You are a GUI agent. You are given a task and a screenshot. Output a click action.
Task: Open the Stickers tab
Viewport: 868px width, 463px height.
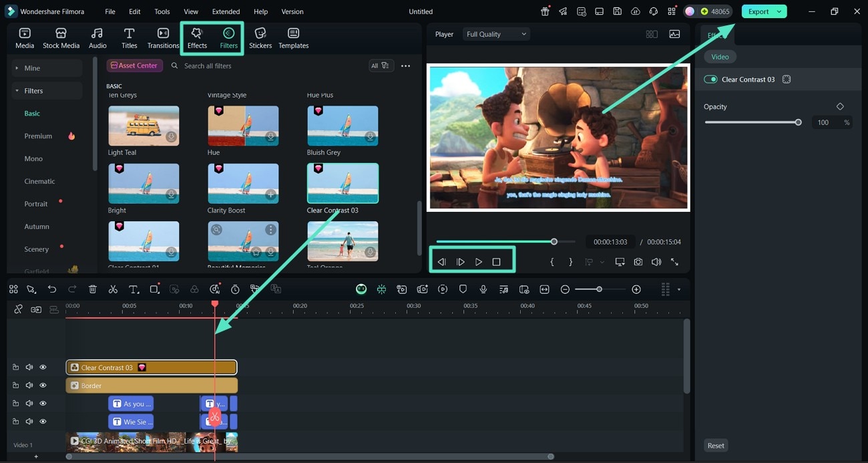coord(260,38)
